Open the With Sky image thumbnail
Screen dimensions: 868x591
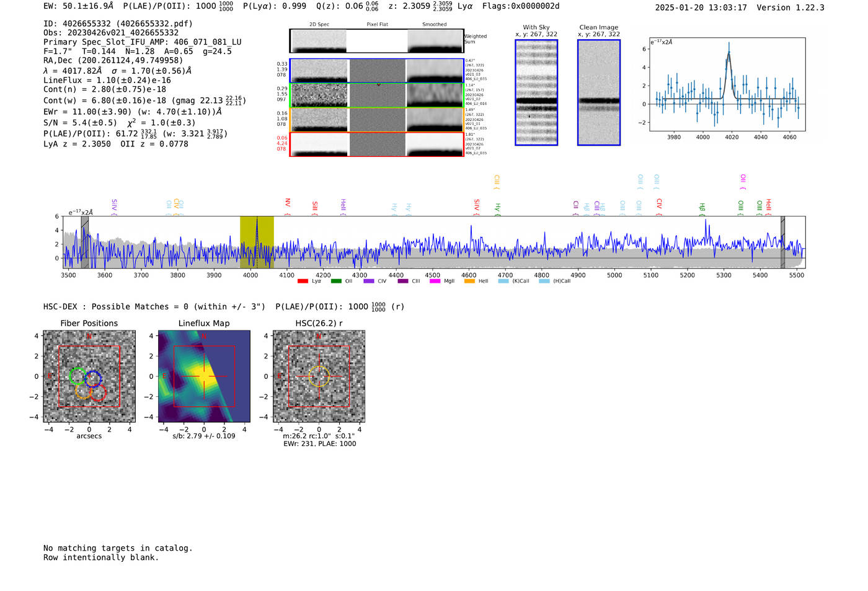[536, 92]
